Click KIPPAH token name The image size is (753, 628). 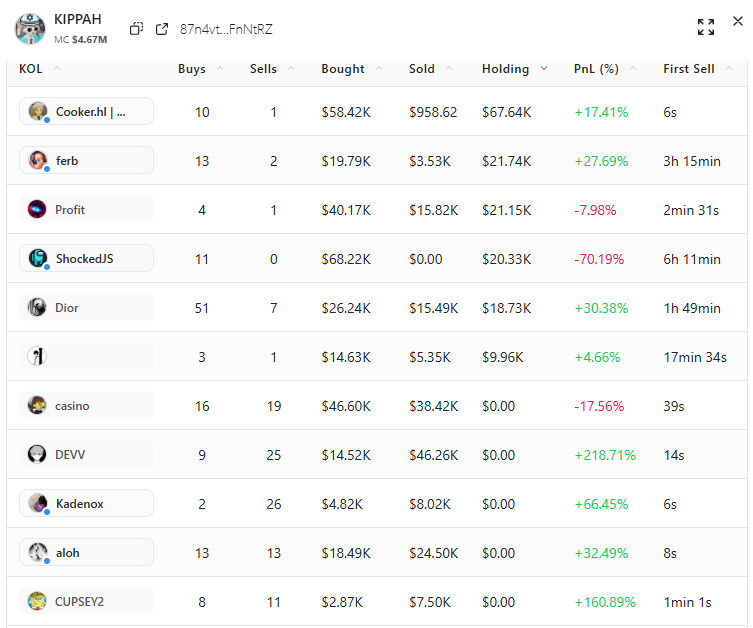pyautogui.click(x=78, y=19)
